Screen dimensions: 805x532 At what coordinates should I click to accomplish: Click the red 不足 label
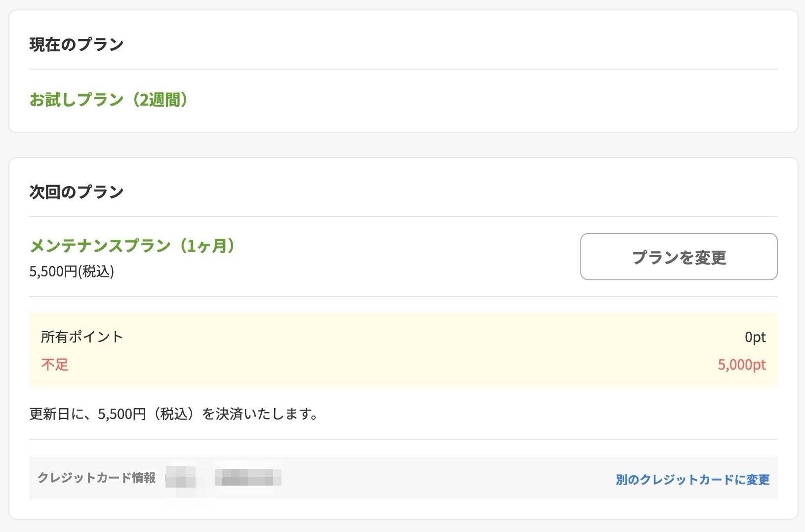point(55,365)
